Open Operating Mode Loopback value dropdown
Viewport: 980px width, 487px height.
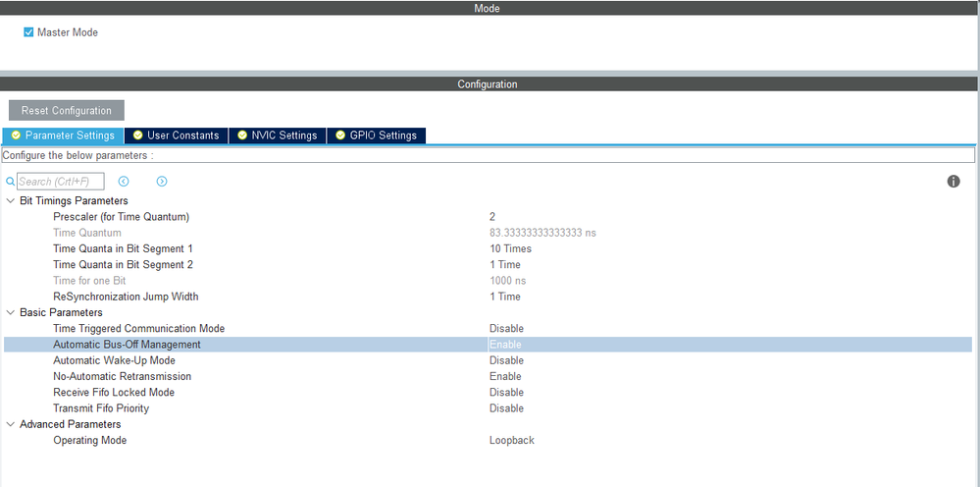tap(512, 440)
